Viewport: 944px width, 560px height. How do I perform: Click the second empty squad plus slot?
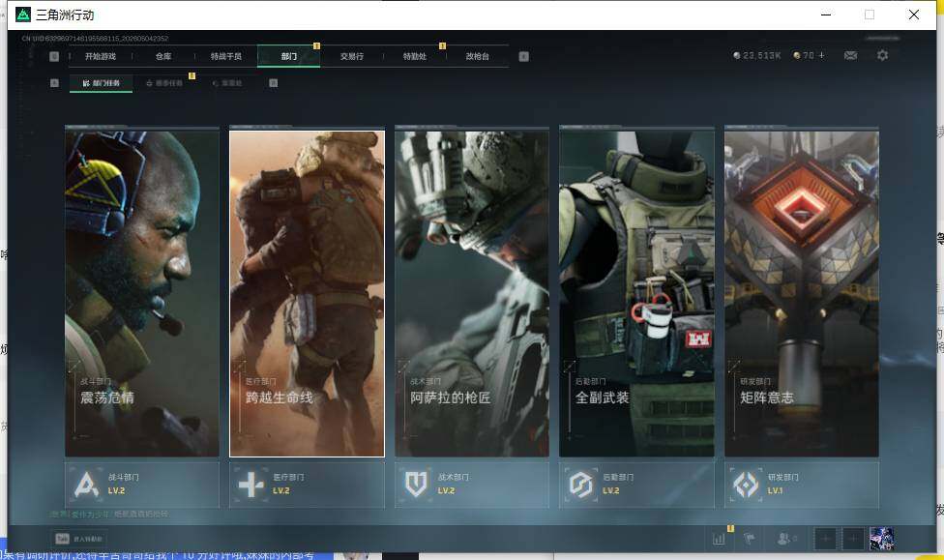coord(853,539)
